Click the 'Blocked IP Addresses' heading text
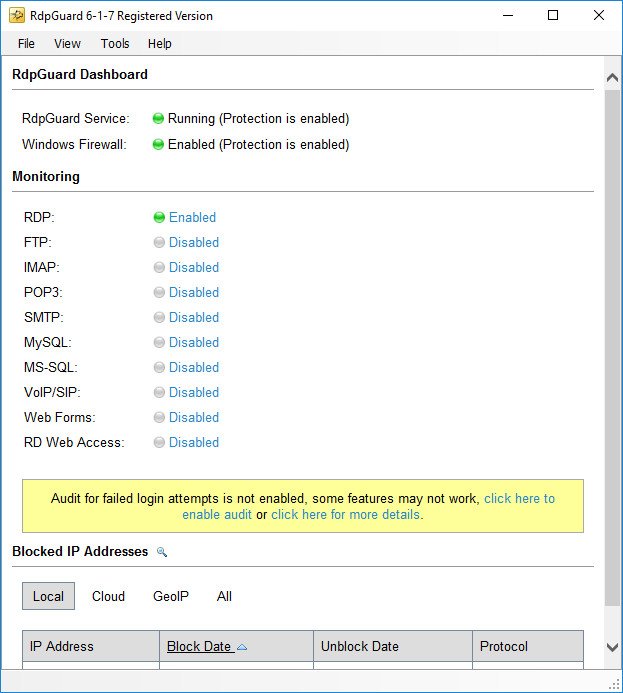Image resolution: width=623 pixels, height=693 pixels. click(x=80, y=552)
